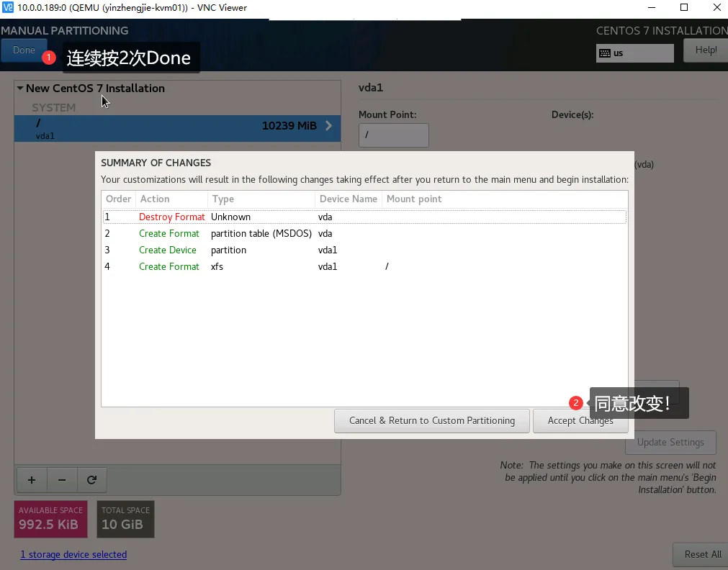This screenshot has width=728, height=570.
Task: Collapse the New CentOS 7 Installation section
Action: (x=20, y=89)
